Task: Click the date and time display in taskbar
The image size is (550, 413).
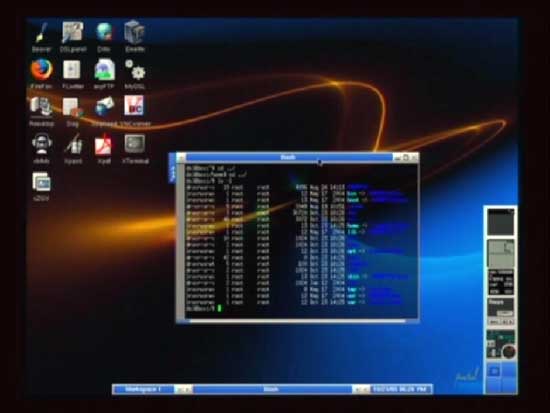Action: (x=401, y=389)
